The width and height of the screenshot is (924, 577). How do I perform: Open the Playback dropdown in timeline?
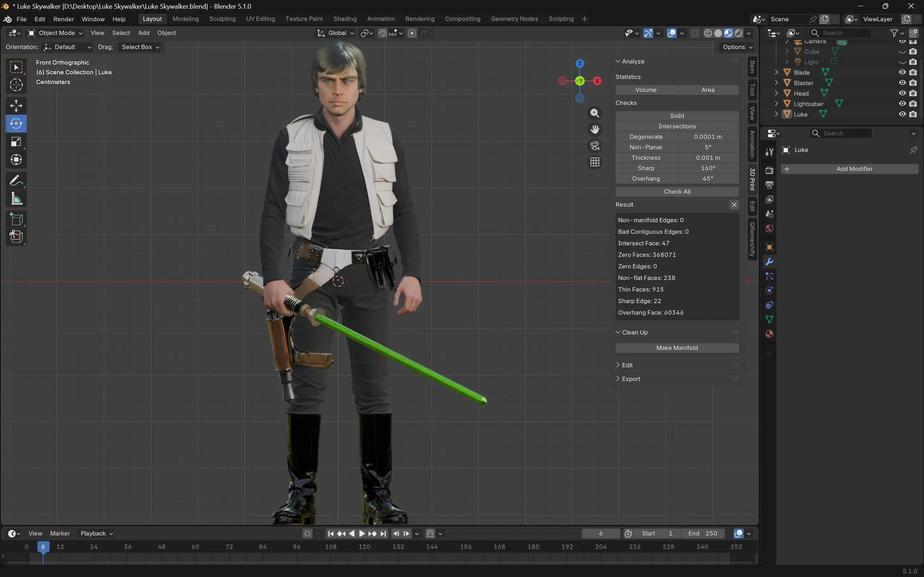[96, 533]
